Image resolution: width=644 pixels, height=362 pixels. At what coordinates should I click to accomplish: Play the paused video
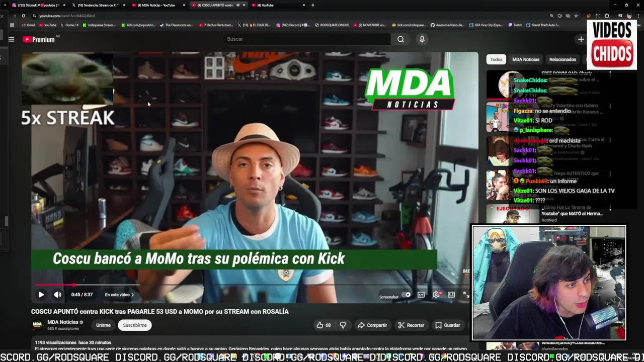(x=41, y=295)
